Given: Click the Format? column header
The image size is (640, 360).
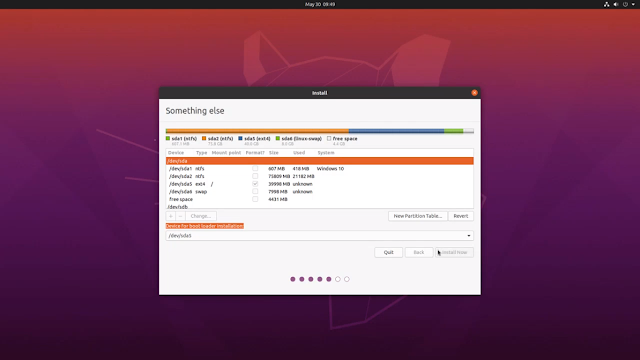Looking at the screenshot, I should (255, 153).
